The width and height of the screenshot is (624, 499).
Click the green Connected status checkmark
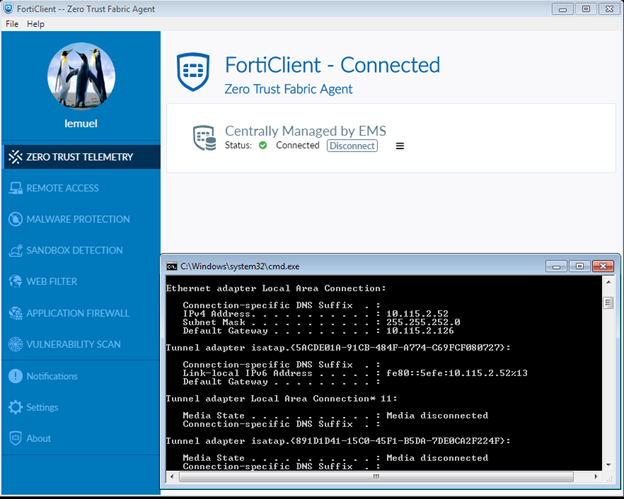263,145
